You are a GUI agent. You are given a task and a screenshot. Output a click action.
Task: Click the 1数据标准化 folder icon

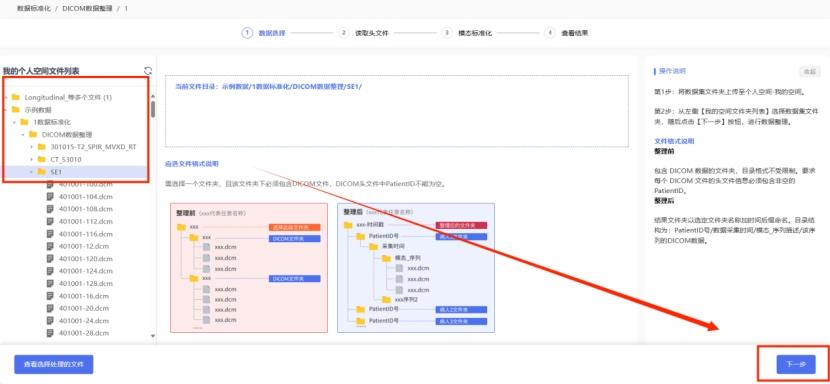[x=24, y=122]
